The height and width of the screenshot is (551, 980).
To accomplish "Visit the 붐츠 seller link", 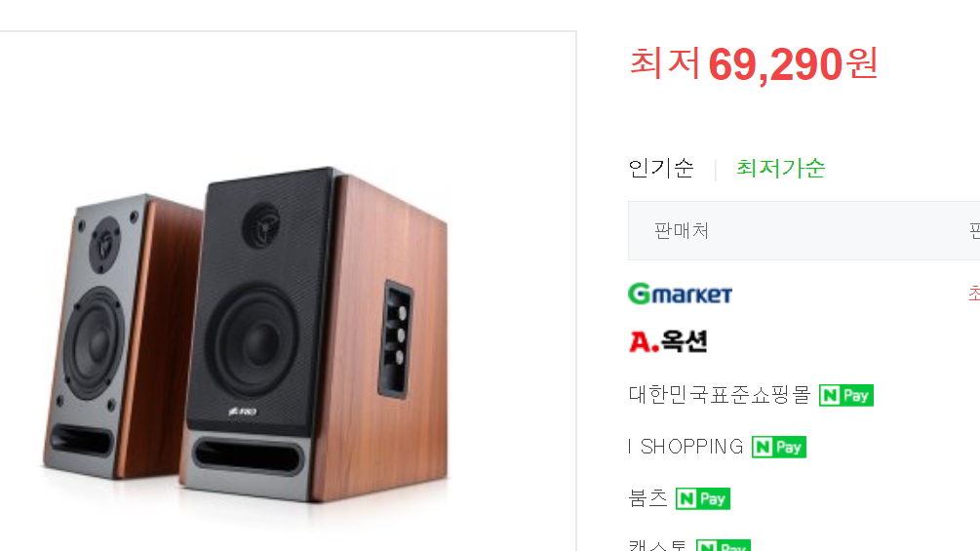I will (648, 498).
